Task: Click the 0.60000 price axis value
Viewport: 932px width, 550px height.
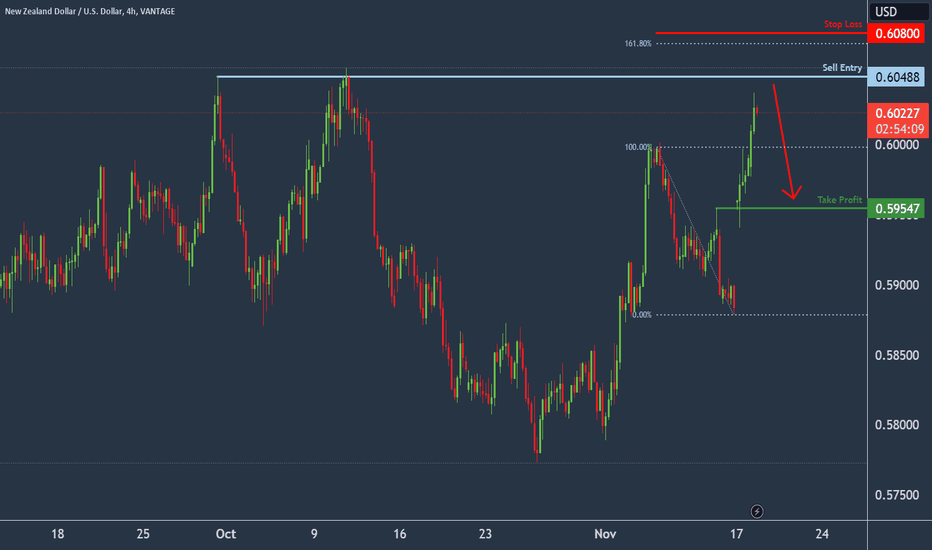Action: tap(897, 144)
